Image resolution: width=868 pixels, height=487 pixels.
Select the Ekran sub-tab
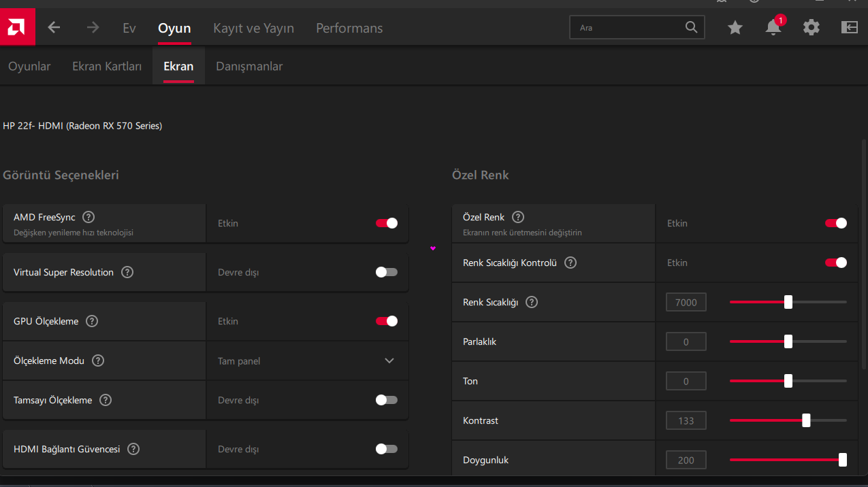point(178,66)
